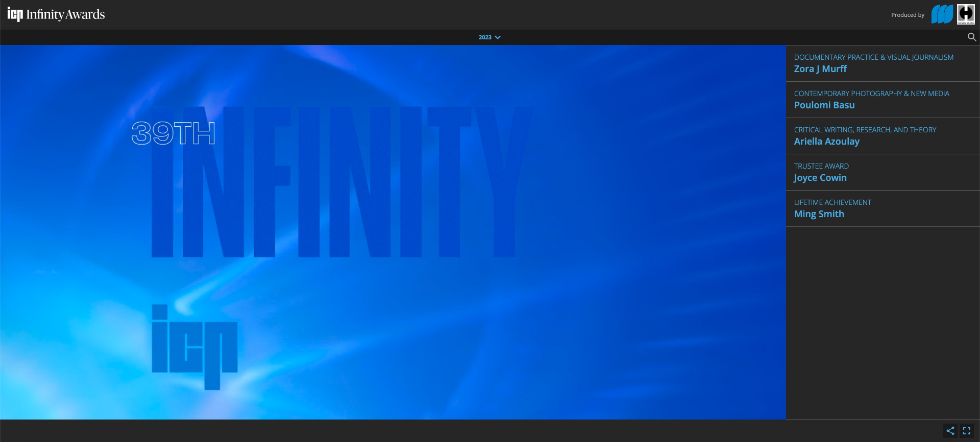The width and height of the screenshot is (980, 442).
Task: Open the search magnifier icon
Action: (972, 37)
